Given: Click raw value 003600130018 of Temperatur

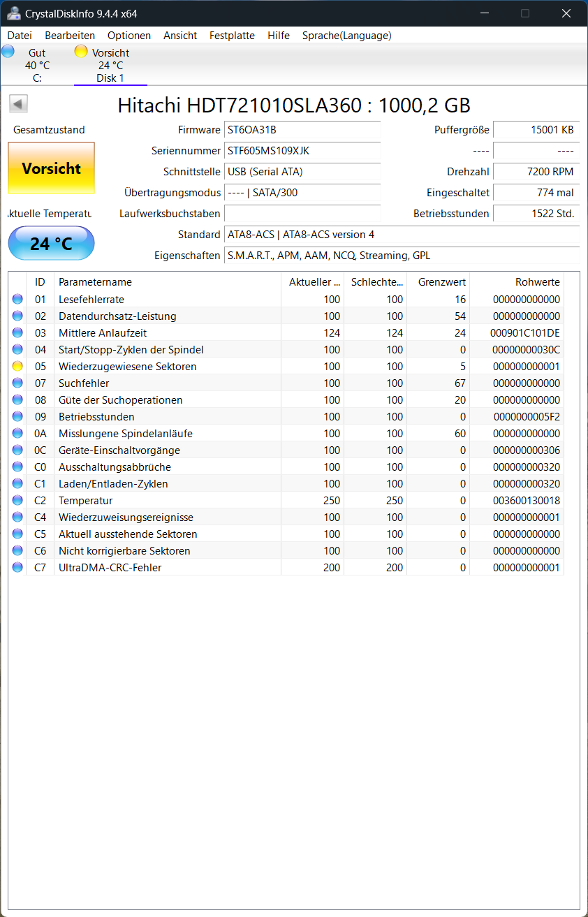Looking at the screenshot, I should pyautogui.click(x=526, y=501).
